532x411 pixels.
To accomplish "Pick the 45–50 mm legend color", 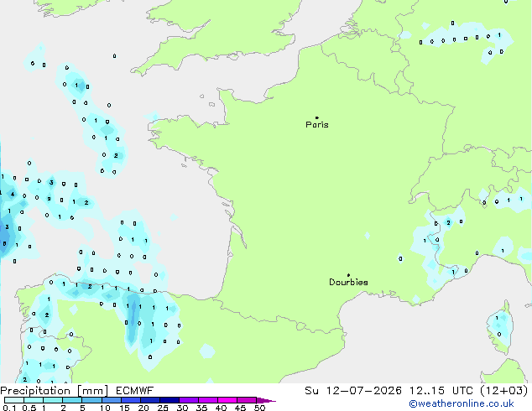I will (247, 400).
